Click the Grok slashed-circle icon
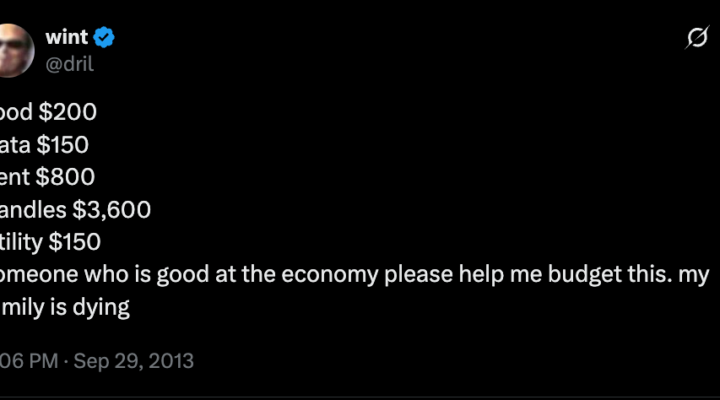The width and height of the screenshot is (720, 400). pyautogui.click(x=697, y=38)
